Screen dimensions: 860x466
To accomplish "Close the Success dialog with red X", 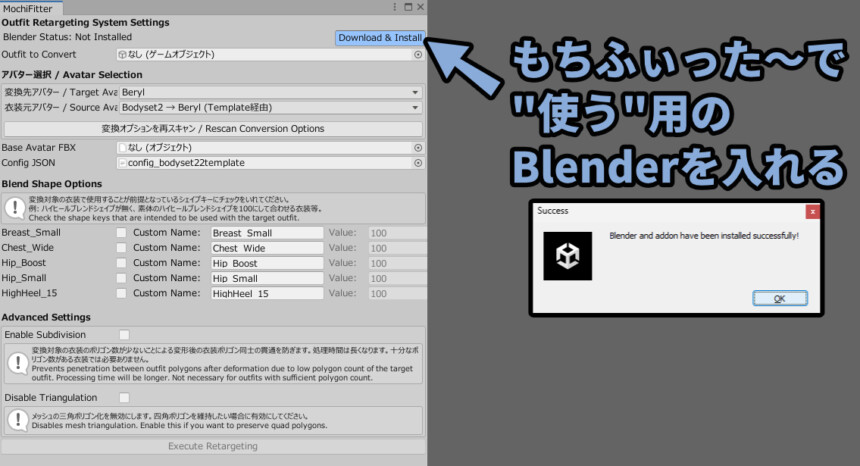I will [814, 211].
